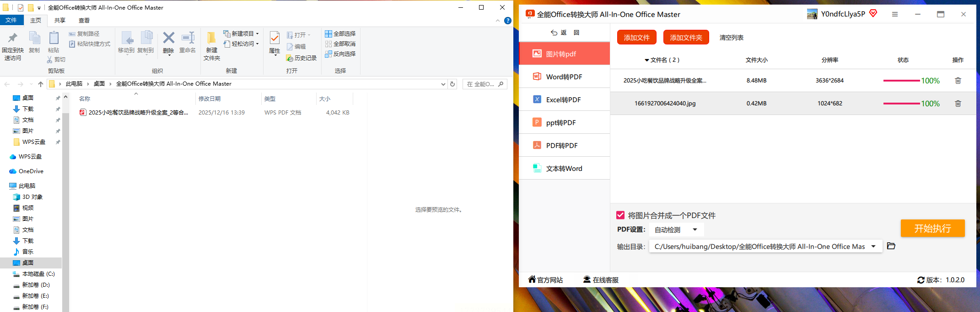980x312 pixels.
Task: Click the 开始执行 button
Action: 932,228
